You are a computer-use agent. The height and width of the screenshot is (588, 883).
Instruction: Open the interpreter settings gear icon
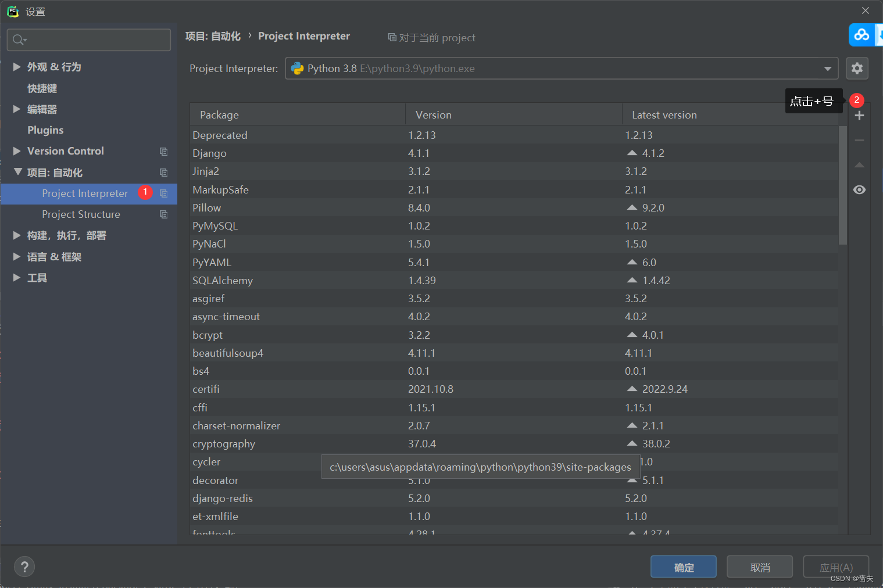(857, 68)
